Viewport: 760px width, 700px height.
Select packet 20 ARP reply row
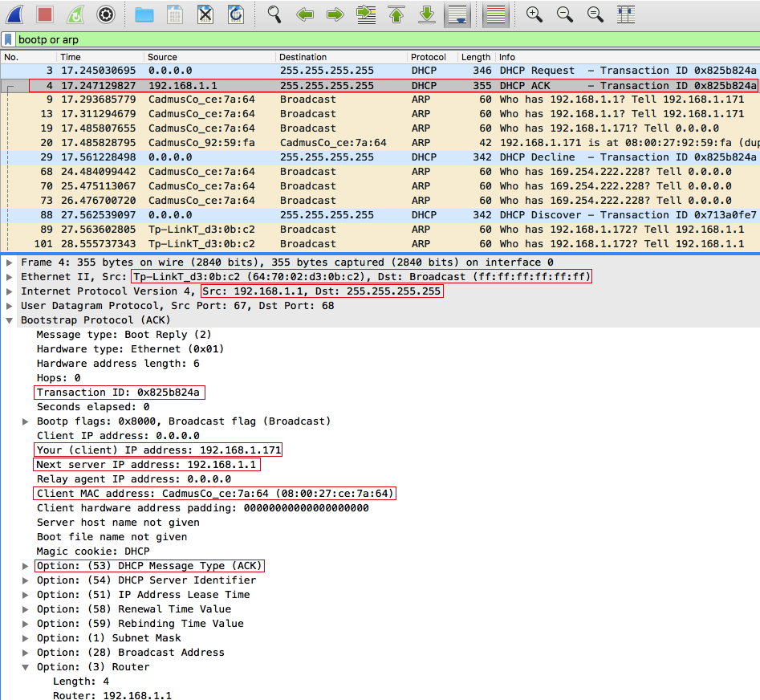point(380,143)
